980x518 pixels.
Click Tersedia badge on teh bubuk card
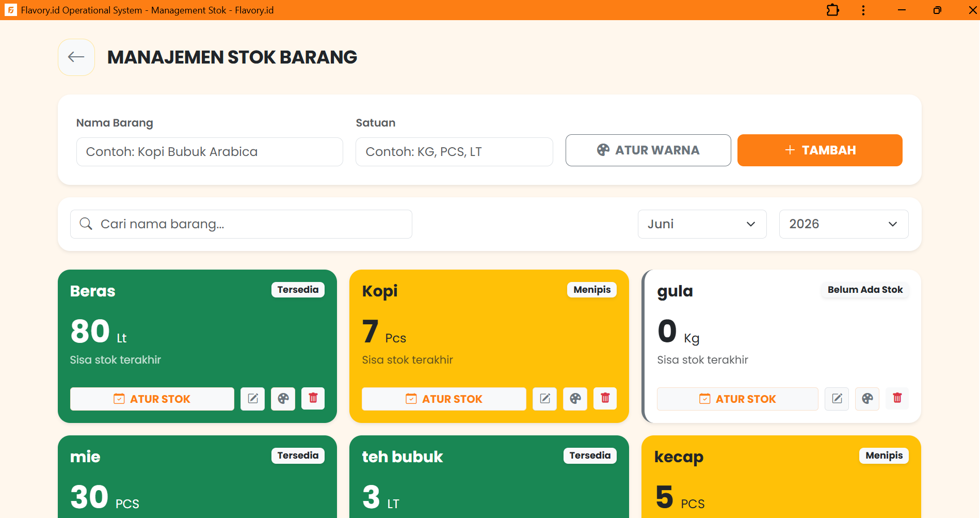[x=590, y=456]
